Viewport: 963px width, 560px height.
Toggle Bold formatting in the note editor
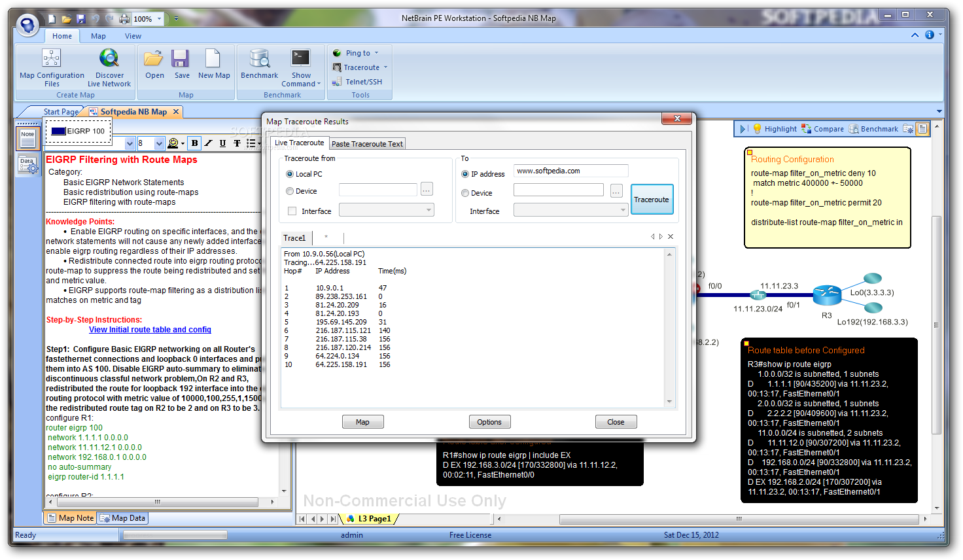(194, 143)
